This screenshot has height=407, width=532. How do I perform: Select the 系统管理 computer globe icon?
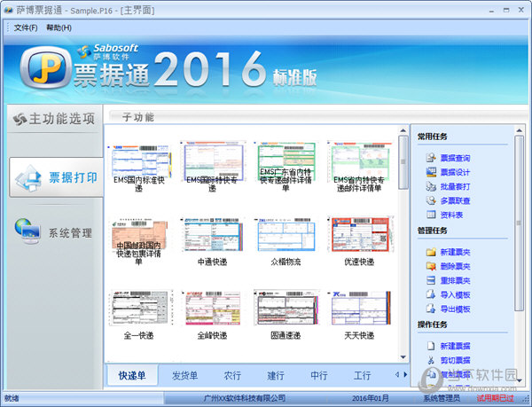pos(27,231)
